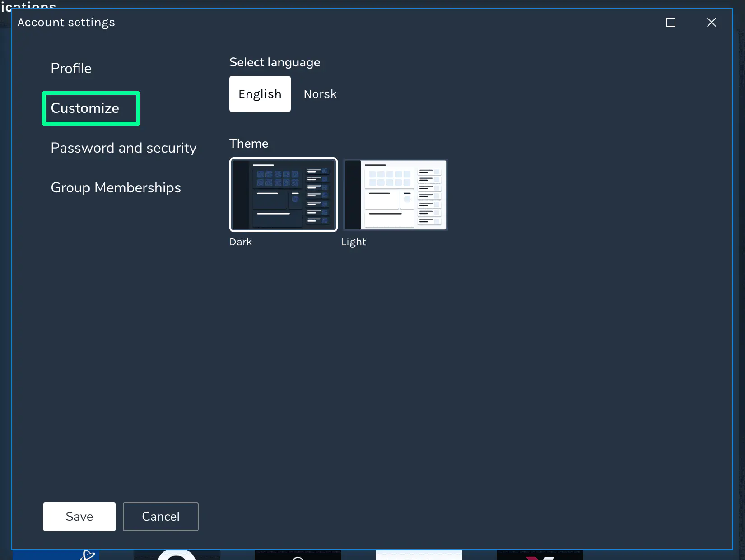
Task: Cancel the account settings changes
Action: pos(160,517)
